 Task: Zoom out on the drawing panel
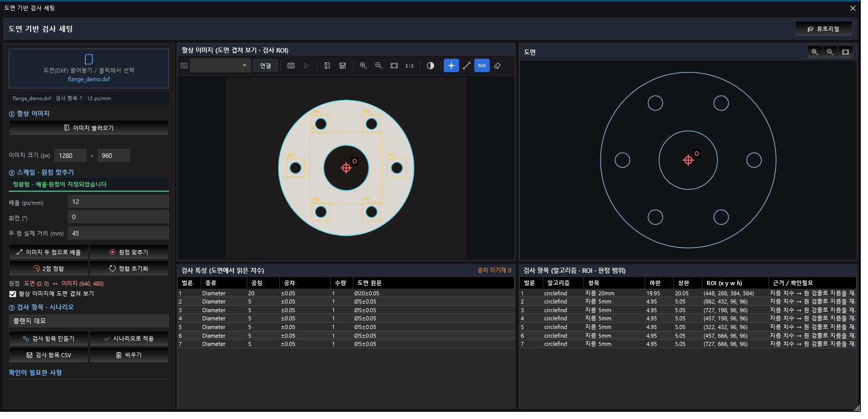coord(830,52)
